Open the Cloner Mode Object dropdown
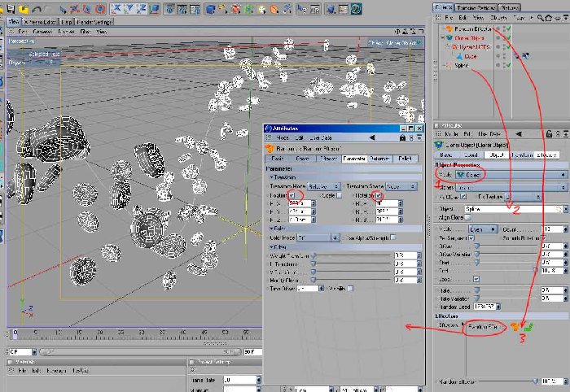The image size is (570, 392). (x=511, y=175)
